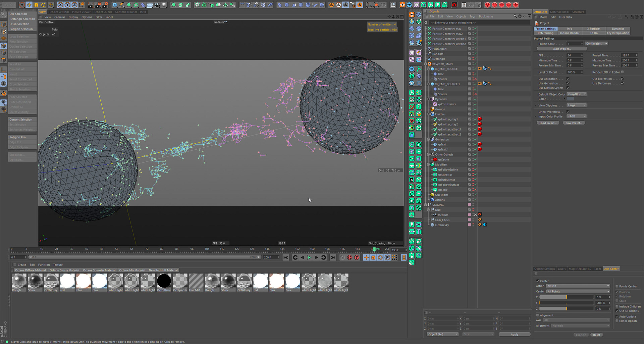This screenshot has height=344, width=644.
Task: Open the Material Editor tab
Action: tap(559, 12)
